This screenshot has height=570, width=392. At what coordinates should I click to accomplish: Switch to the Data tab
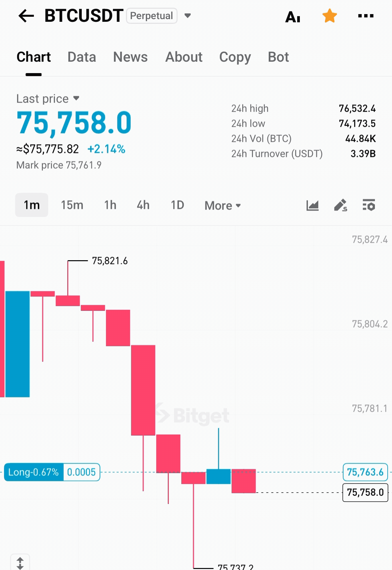(x=82, y=57)
